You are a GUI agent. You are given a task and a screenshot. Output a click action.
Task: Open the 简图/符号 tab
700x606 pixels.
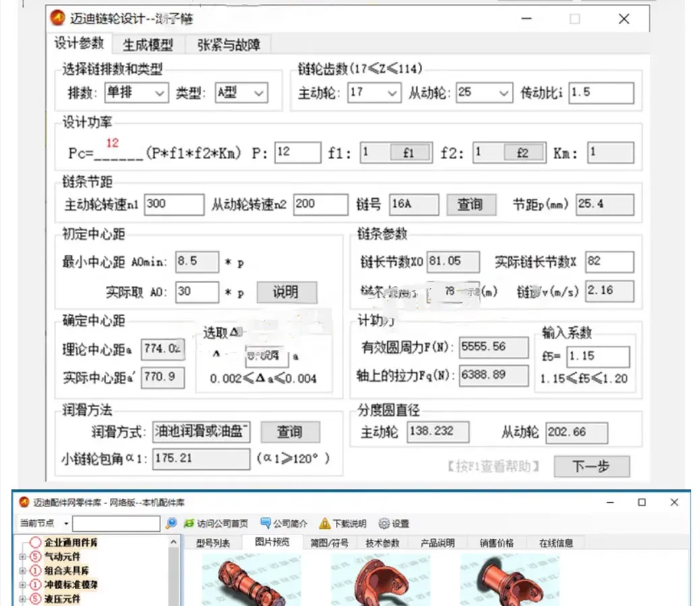pos(330,543)
